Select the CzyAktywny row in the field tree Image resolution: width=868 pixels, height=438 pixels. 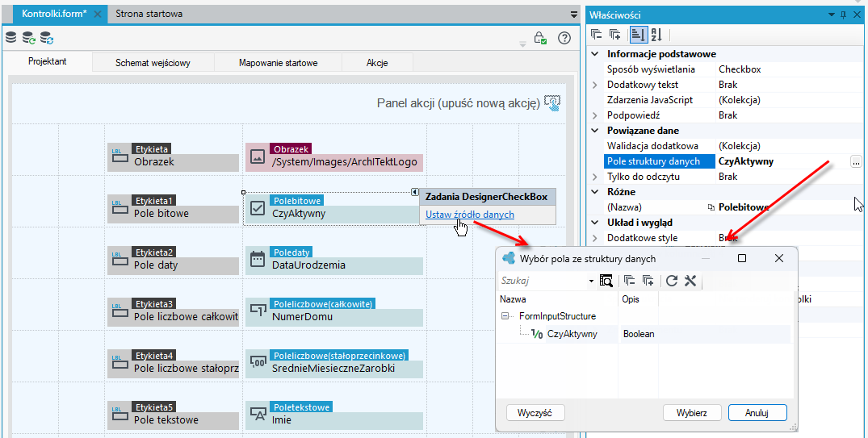(x=644, y=334)
